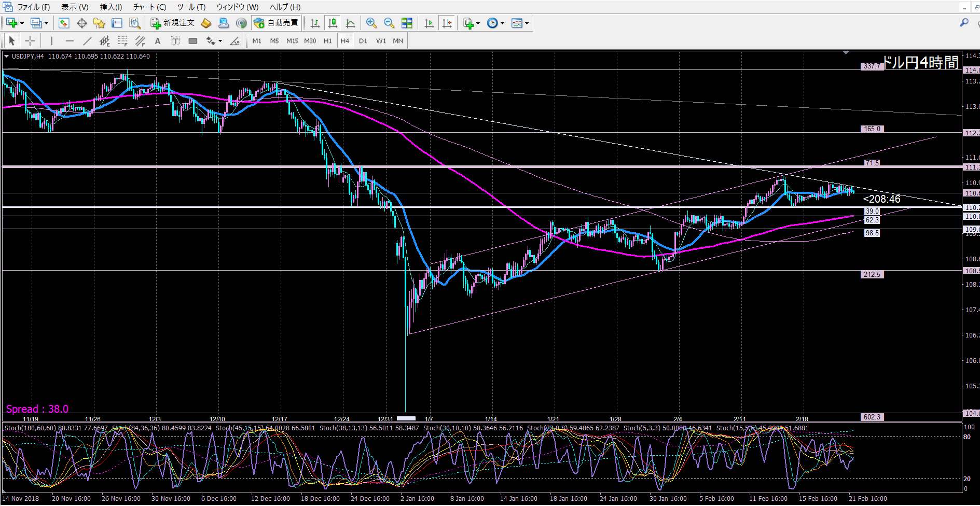Open the チャート (C) menu
This screenshot has height=506, width=980.
(149, 7)
